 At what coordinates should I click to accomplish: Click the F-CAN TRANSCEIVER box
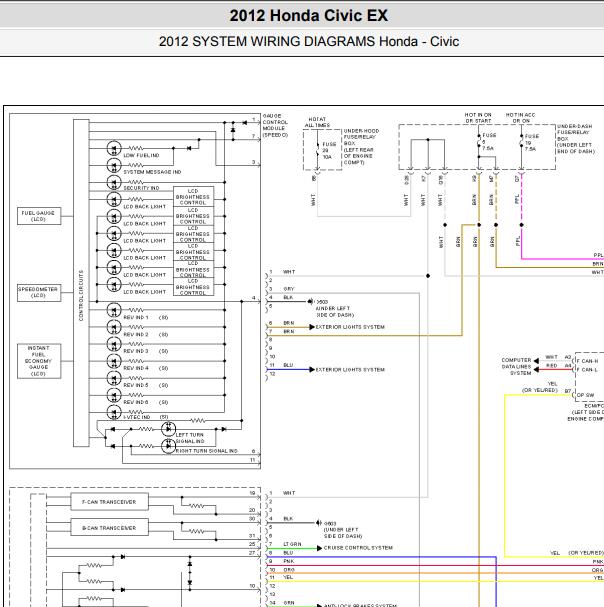110,502
